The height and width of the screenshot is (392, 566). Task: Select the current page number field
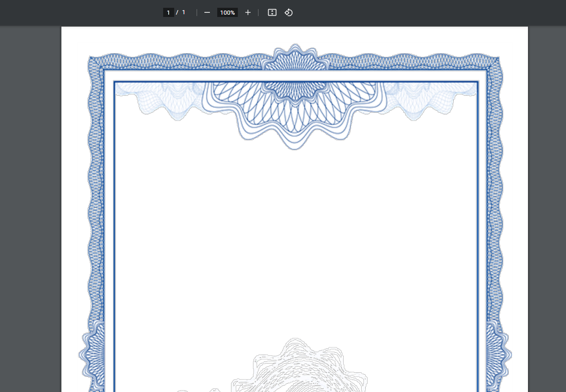pyautogui.click(x=168, y=12)
